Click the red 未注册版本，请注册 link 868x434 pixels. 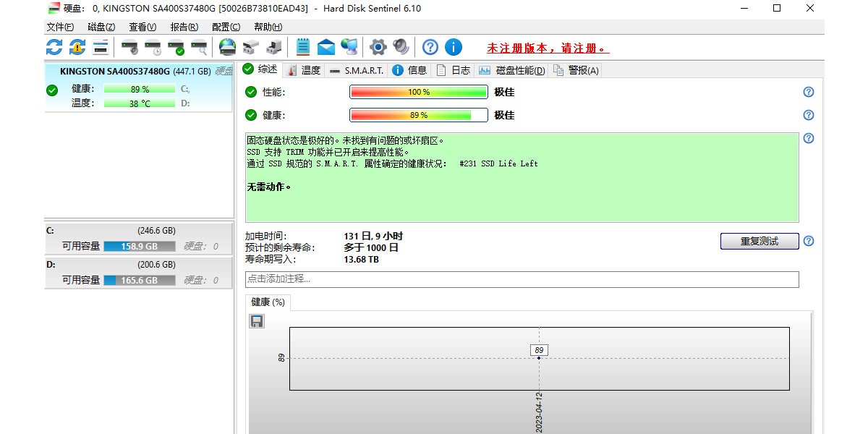coord(548,48)
